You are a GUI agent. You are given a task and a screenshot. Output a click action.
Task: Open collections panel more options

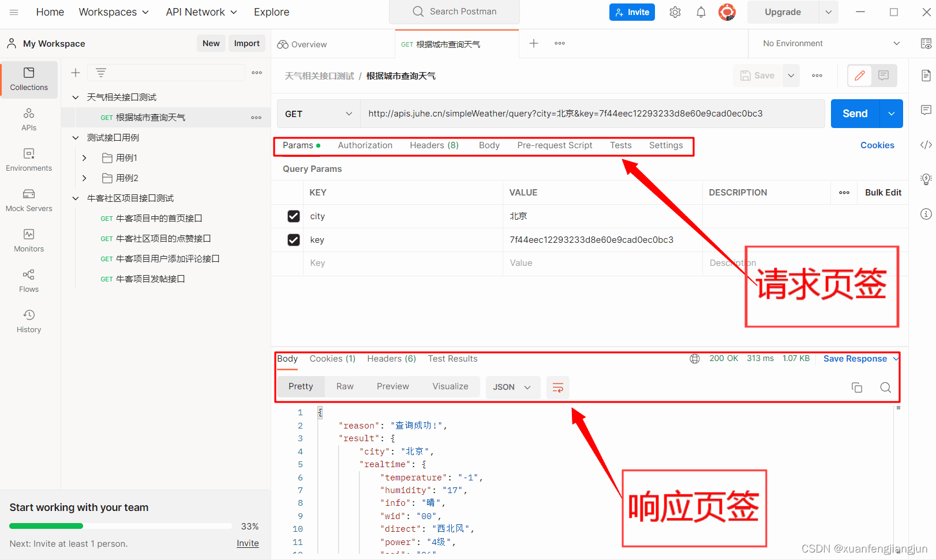[x=257, y=73]
